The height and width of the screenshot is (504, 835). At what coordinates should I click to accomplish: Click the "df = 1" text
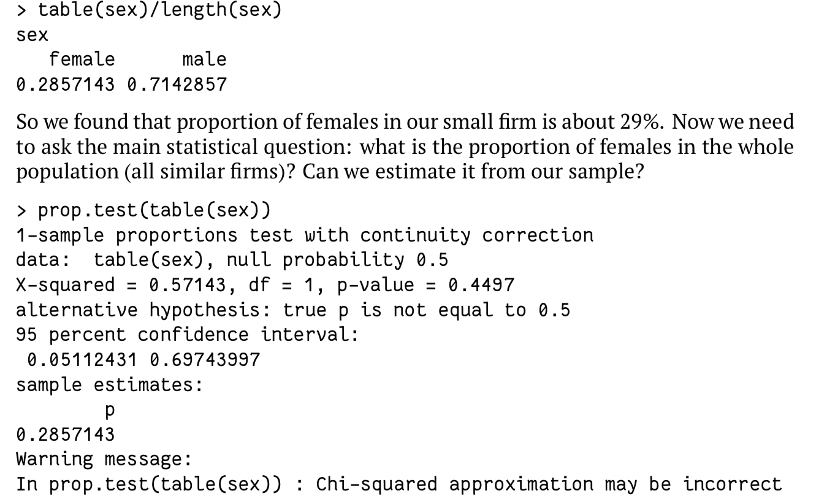283,285
